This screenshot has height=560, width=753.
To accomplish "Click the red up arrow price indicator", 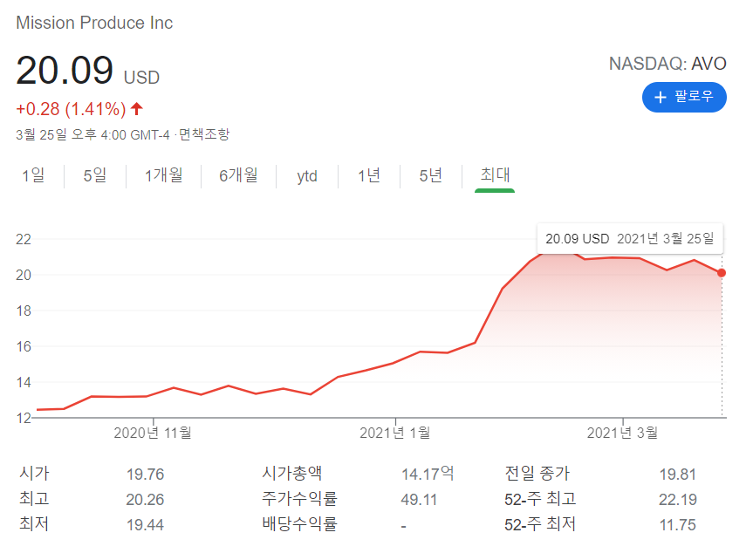I will pyautogui.click(x=137, y=109).
